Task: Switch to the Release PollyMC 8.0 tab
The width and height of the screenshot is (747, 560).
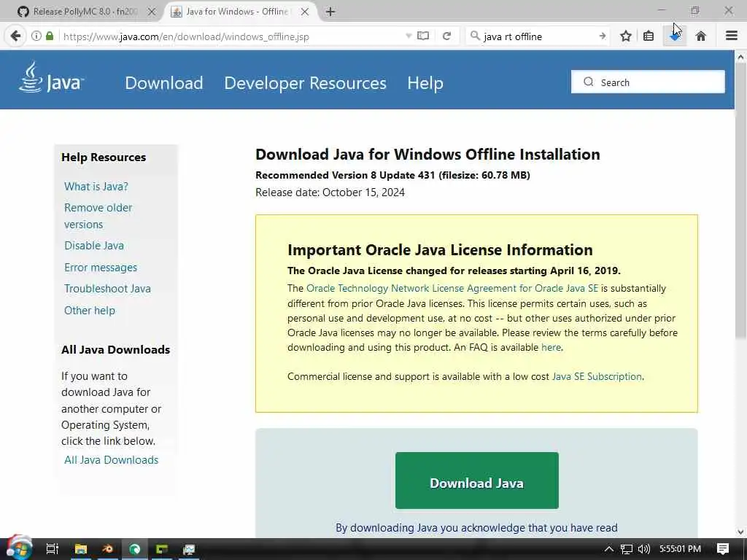Action: tap(84, 12)
